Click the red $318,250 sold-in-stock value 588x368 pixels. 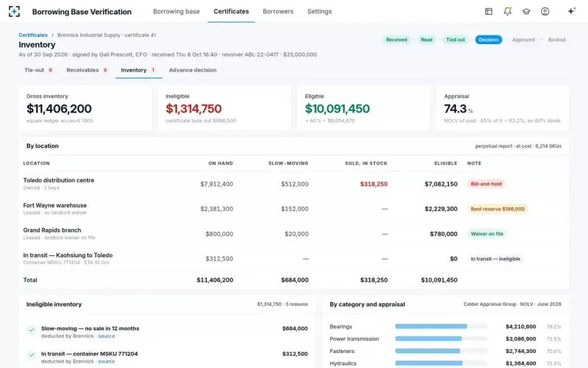coord(374,184)
